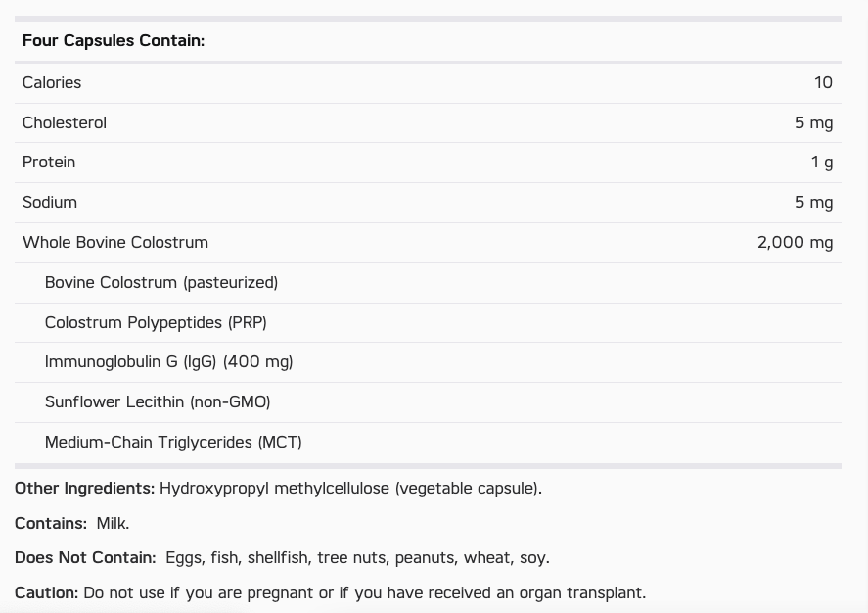The image size is (868, 613).
Task: Click the 2,000 mg colostrum amount
Action: coord(795,242)
